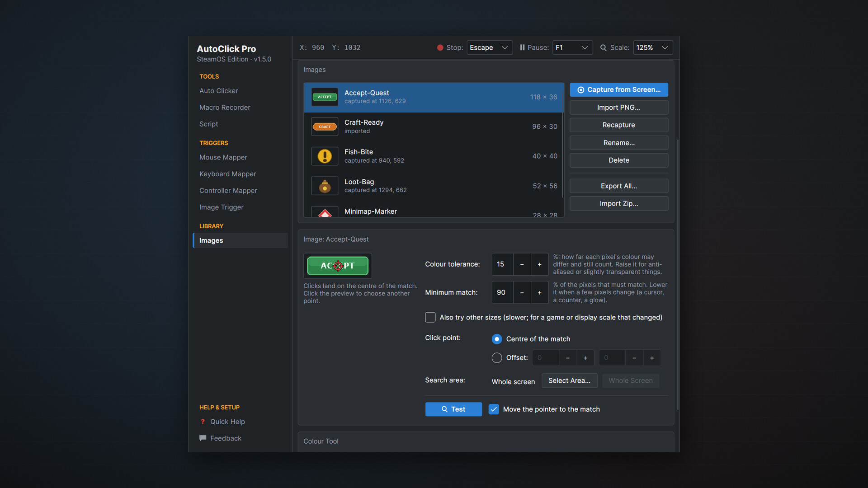
Task: Click the Minimum match value field
Action: click(502, 292)
